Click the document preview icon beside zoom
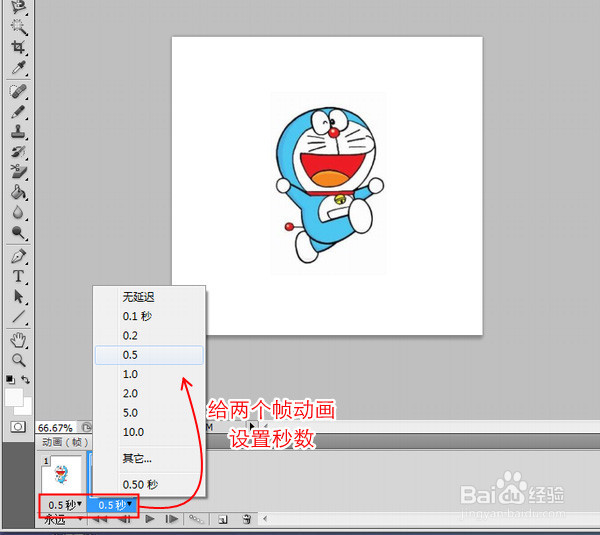600x535 pixels. pyautogui.click(x=87, y=427)
